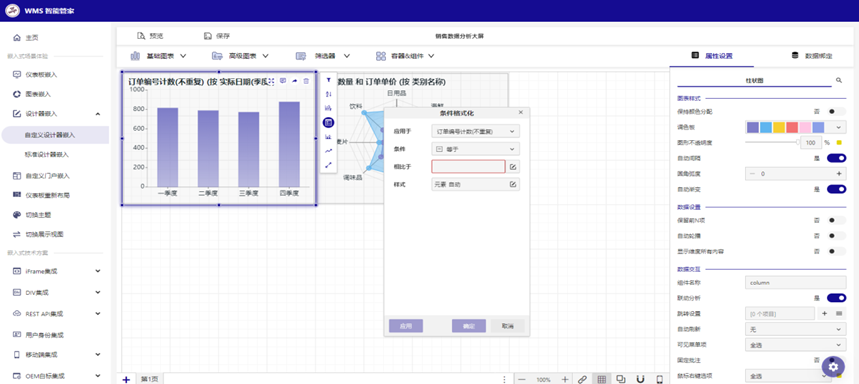
Task: Click the 预览 preview button
Action: pos(150,36)
